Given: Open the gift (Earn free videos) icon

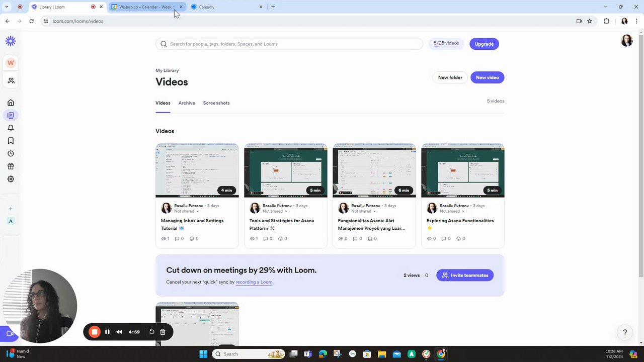Looking at the screenshot, I should pos(11,166).
